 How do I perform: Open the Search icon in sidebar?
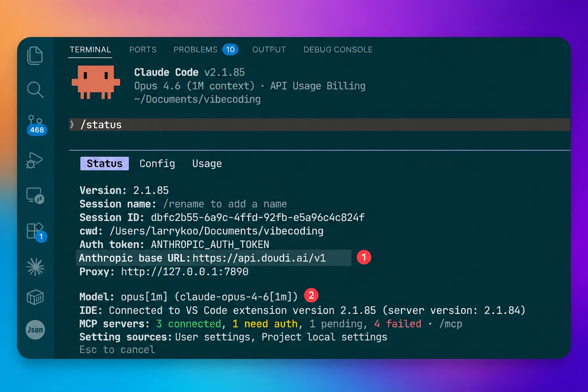[x=35, y=90]
